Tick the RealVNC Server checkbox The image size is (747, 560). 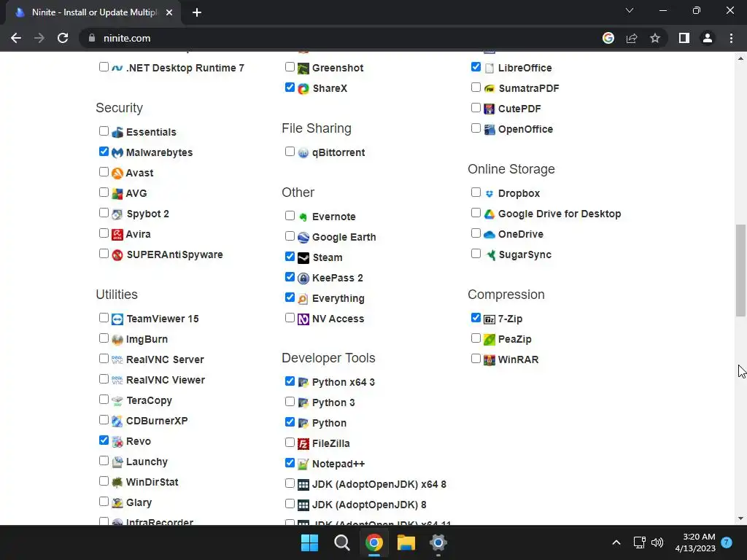tap(104, 359)
